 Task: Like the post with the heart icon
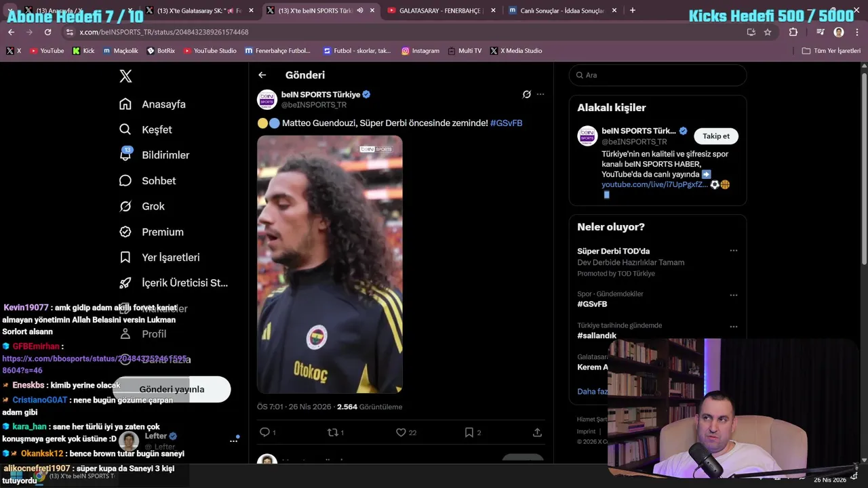pyautogui.click(x=401, y=432)
